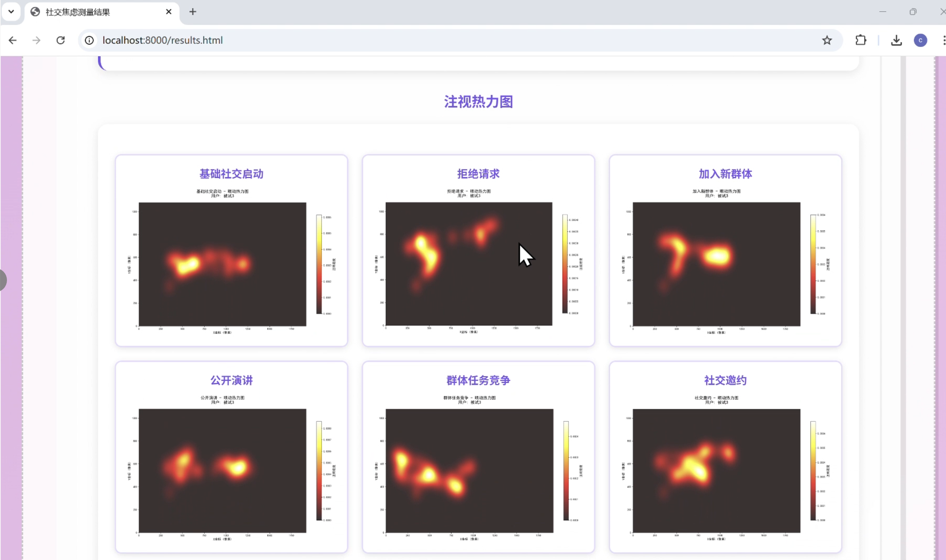946x560 pixels.
Task: Click the browser back arrow
Action: 13,40
